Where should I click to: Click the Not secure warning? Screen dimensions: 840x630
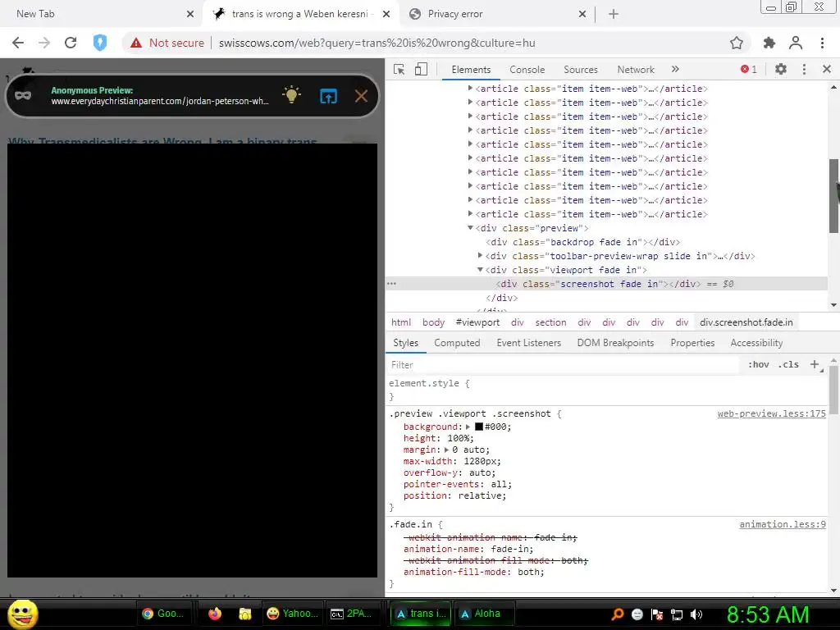[167, 43]
